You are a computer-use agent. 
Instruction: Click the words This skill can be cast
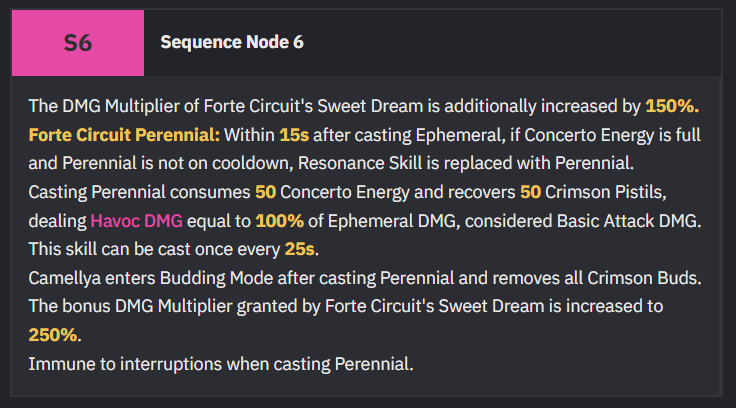click(x=110, y=249)
